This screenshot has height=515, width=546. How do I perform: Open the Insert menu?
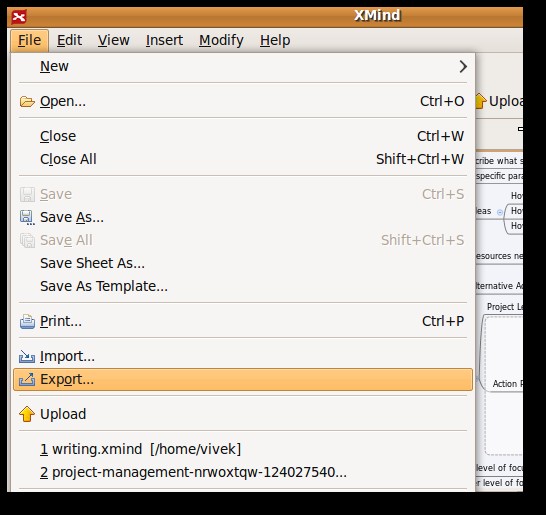(x=164, y=40)
